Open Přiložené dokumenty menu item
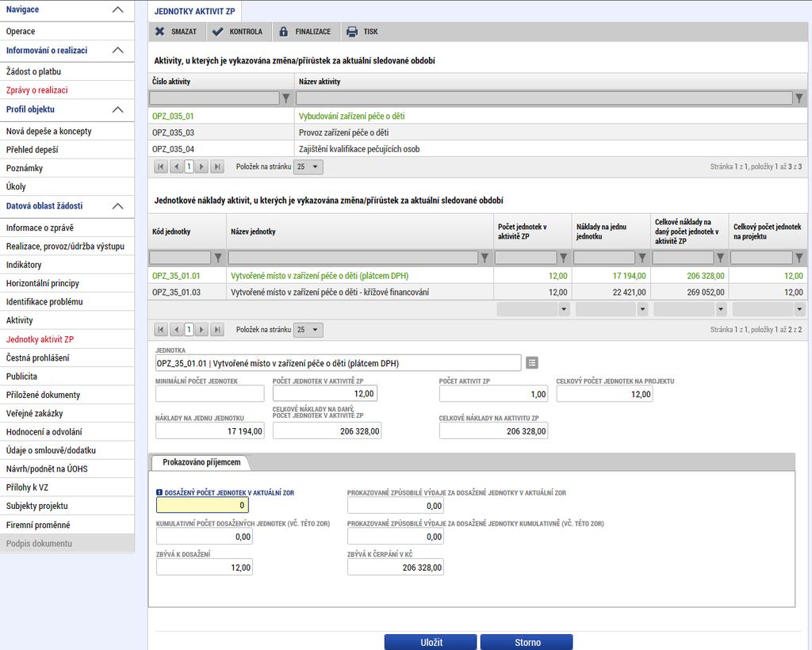Screen dimensions: 812x650 (x=67, y=395)
